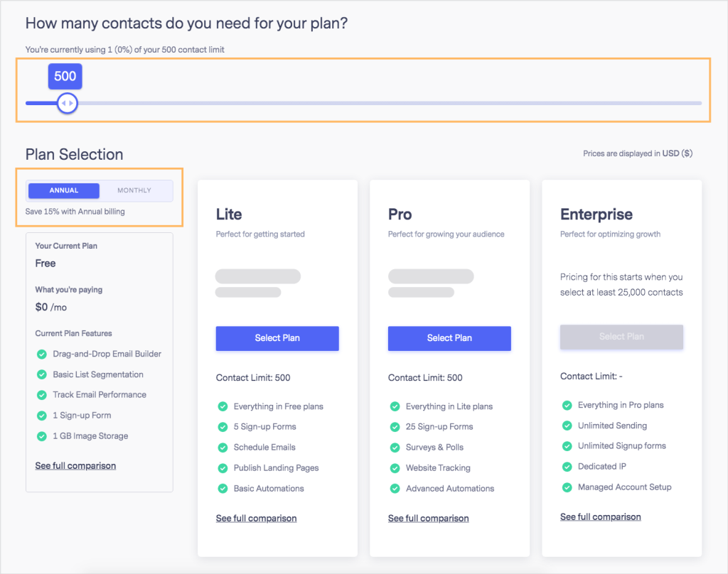The height and width of the screenshot is (574, 728).
Task: Click 'Contact Limit: 500' in the Lite card
Action: pyautogui.click(x=253, y=378)
